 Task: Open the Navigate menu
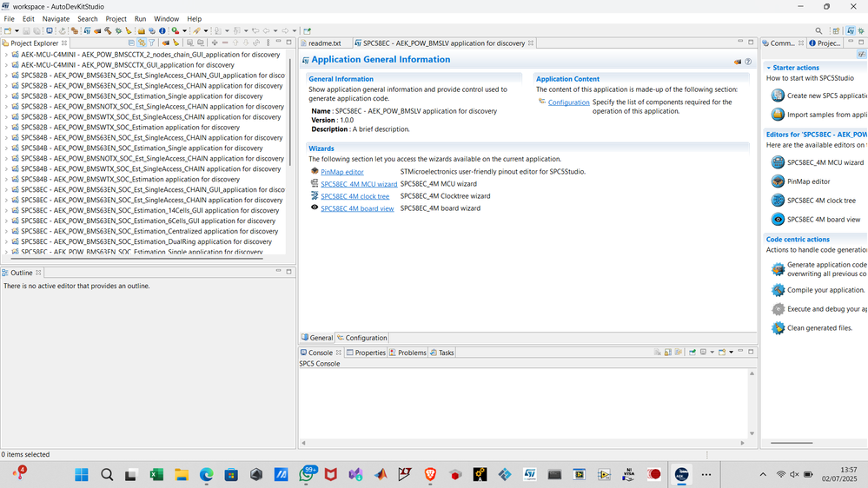(x=56, y=19)
